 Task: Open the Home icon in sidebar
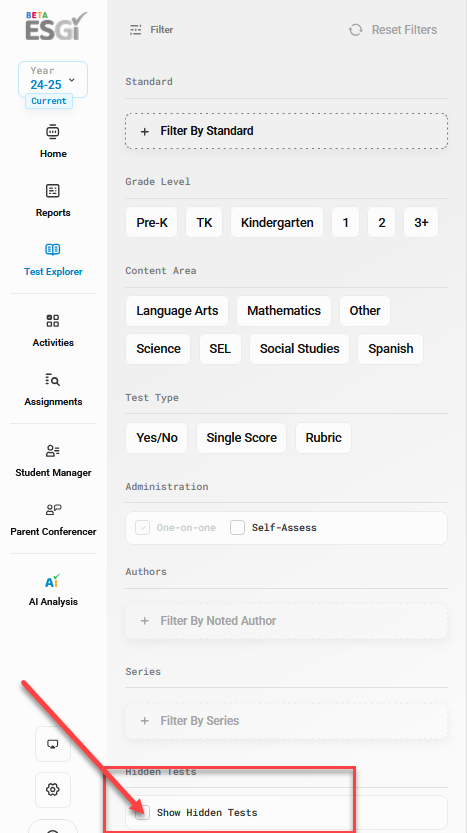click(x=53, y=131)
